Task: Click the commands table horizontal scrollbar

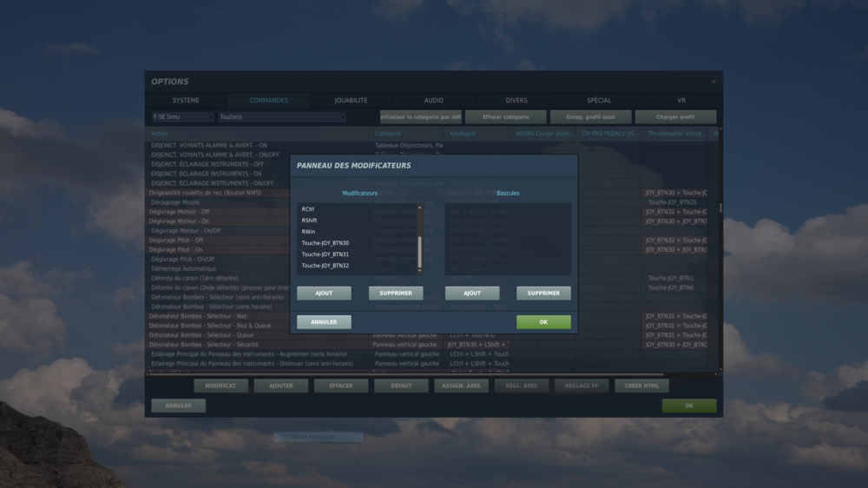Action: pyautogui.click(x=405, y=374)
